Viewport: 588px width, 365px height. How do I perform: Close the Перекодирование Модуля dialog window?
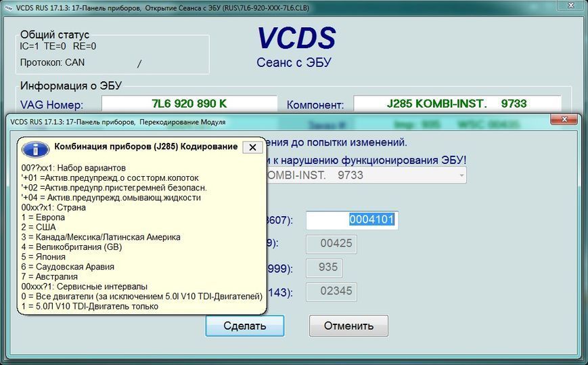564,120
